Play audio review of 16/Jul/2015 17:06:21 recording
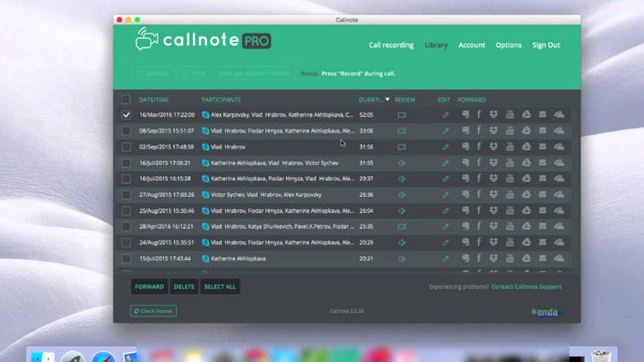Screen dimensions: 644x362 402,163
